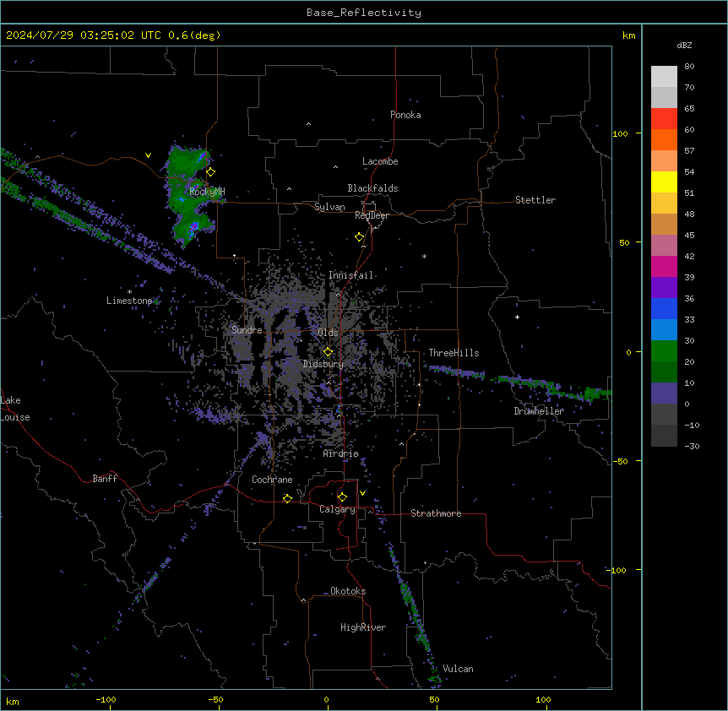Click the Airdrie city label
The width and height of the screenshot is (728, 711).
tap(341, 453)
